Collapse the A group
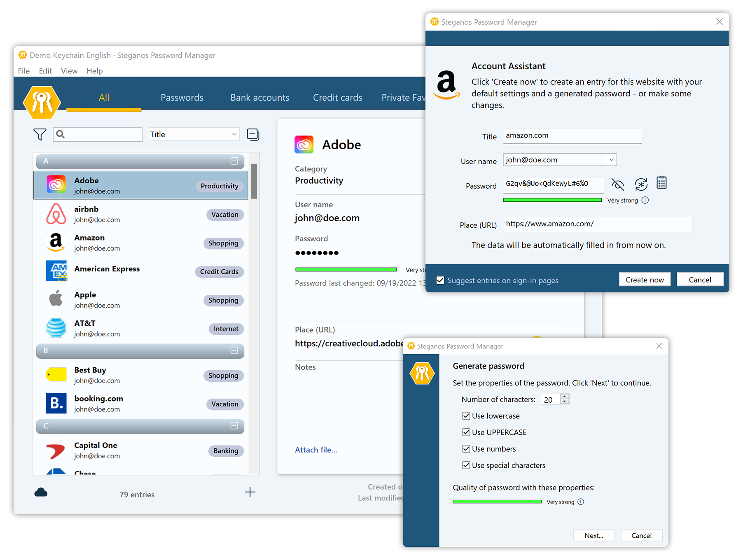The height and width of the screenshot is (560, 743). [234, 161]
